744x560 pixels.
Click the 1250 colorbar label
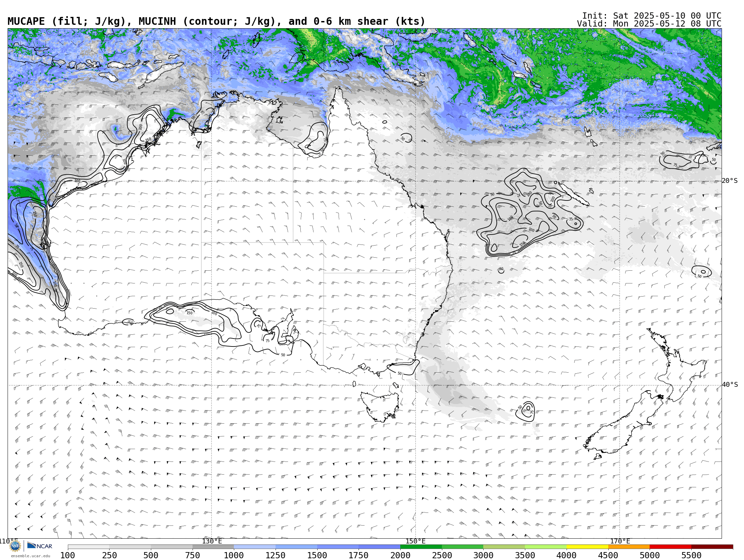click(276, 555)
